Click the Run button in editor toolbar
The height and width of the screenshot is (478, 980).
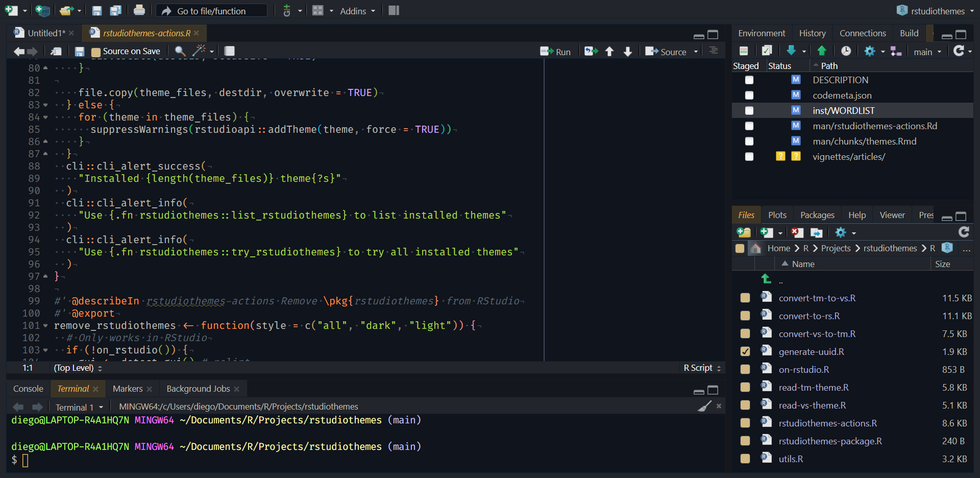pos(556,52)
